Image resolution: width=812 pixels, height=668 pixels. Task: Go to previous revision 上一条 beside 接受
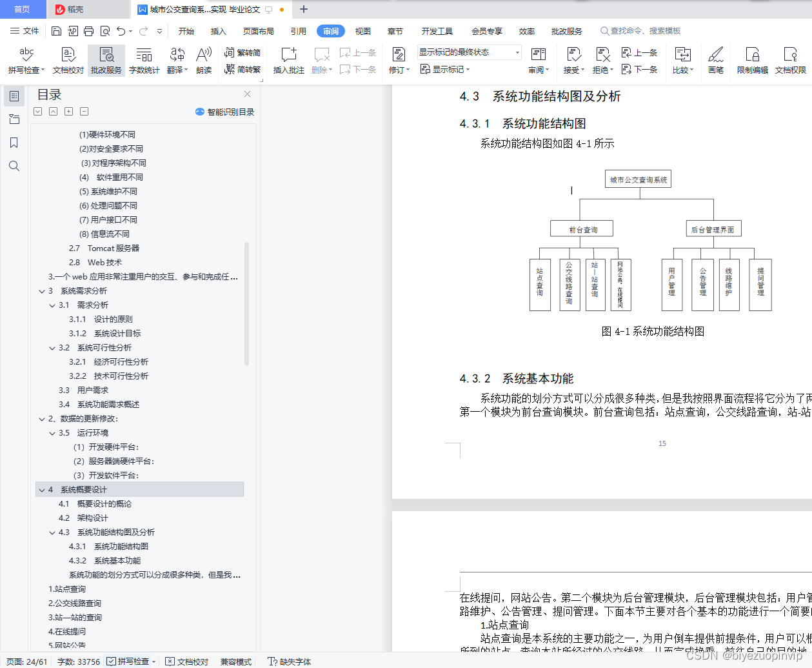click(x=640, y=52)
